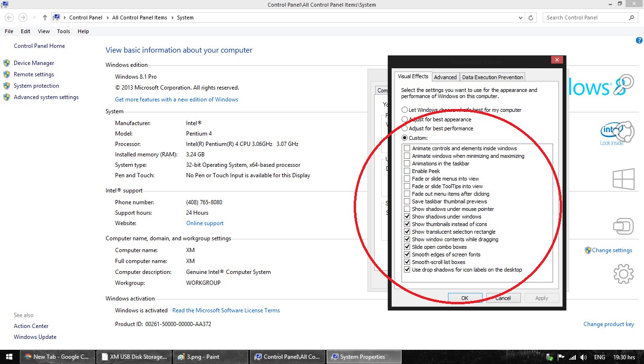The width and height of the screenshot is (644, 364).
Task: Open the recent locations dropdown arrow
Action: pos(34,18)
